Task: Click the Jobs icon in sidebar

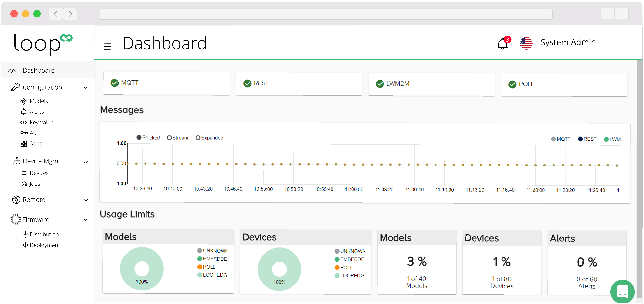Action: (x=24, y=184)
